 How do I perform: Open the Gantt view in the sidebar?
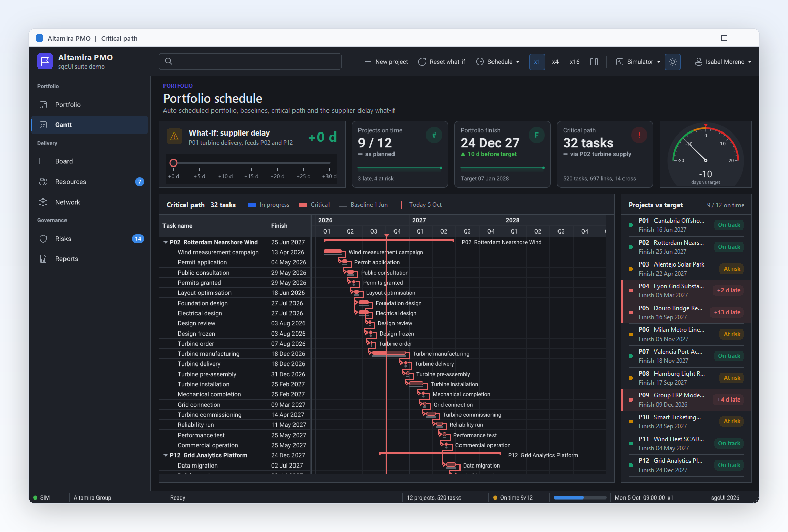[89, 125]
